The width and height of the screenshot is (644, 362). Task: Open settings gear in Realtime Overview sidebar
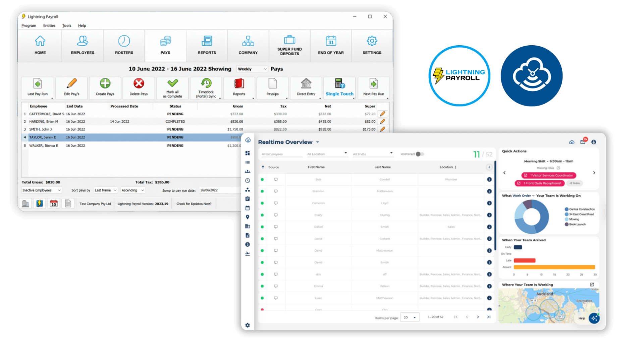[248, 325]
